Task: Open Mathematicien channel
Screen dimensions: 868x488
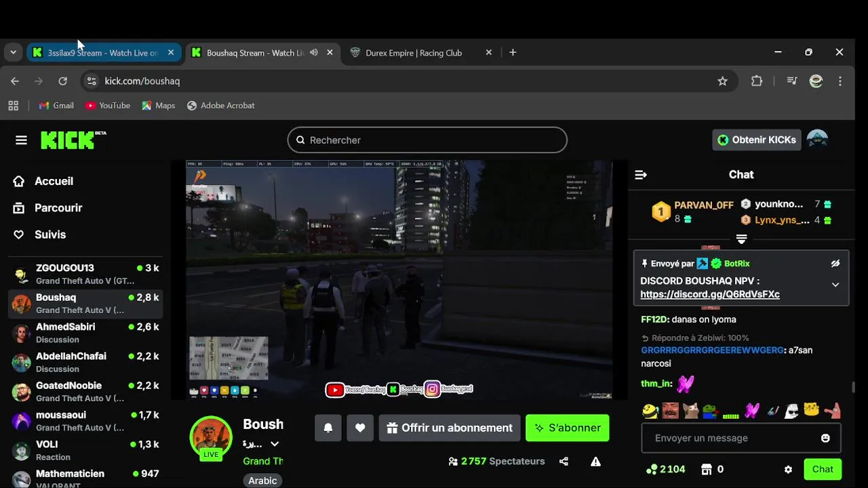Action: 85,478
